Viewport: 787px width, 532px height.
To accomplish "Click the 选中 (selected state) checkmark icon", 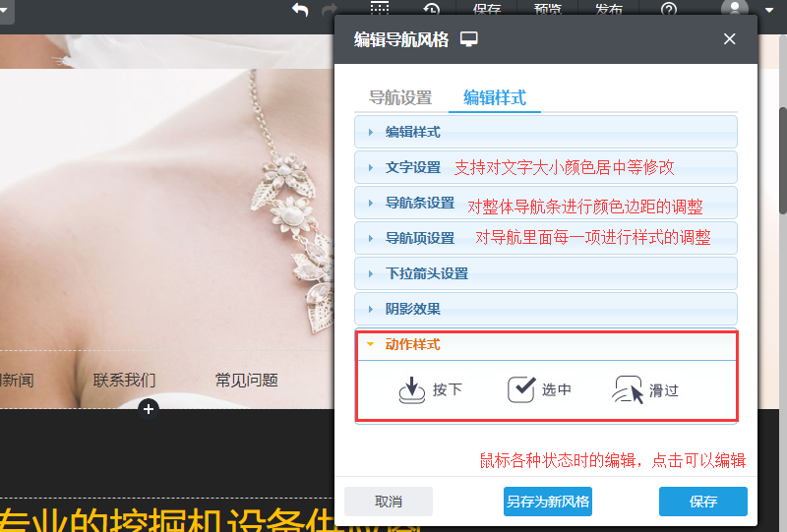I will (520, 390).
